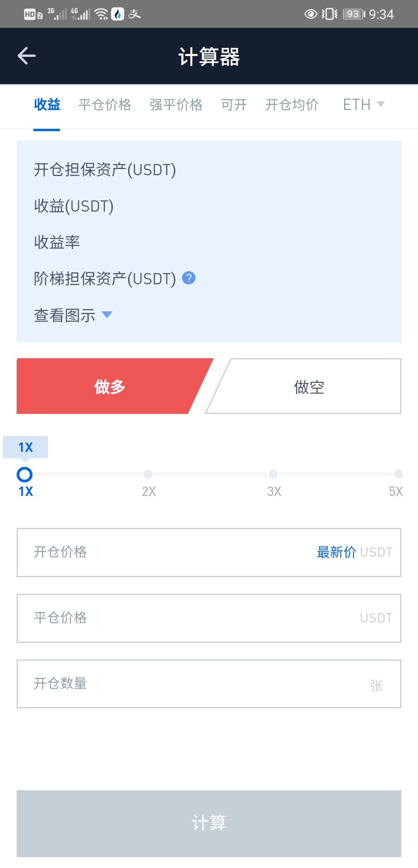This screenshot has height=868, width=418.
Task: Select the 做多 long position option
Action: click(110, 386)
